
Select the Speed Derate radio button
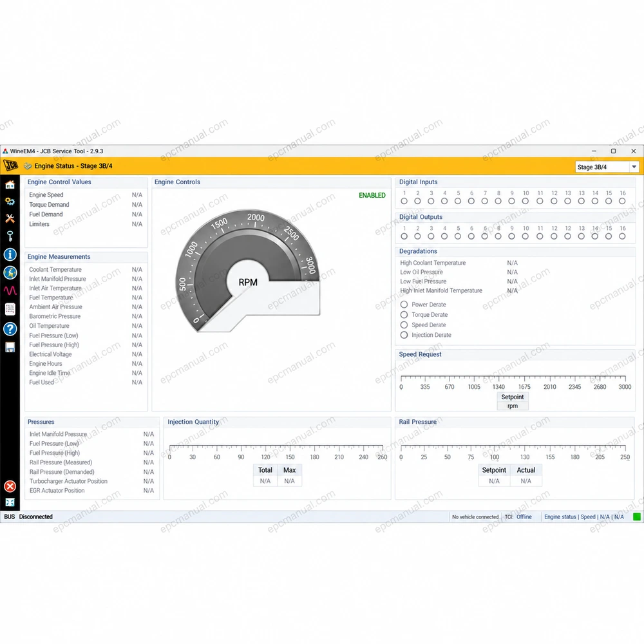coord(404,325)
